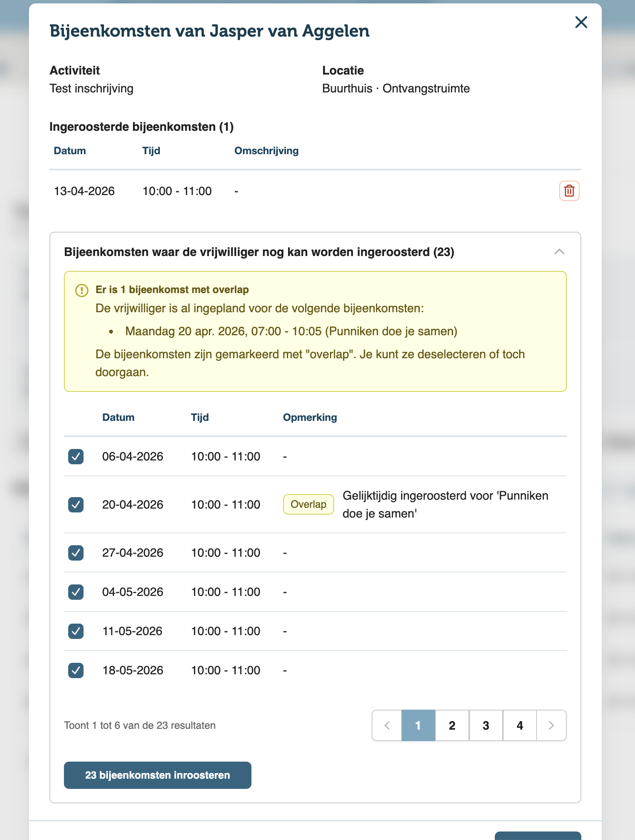Open results page 3
Image resolution: width=635 pixels, height=840 pixels.
click(x=486, y=725)
